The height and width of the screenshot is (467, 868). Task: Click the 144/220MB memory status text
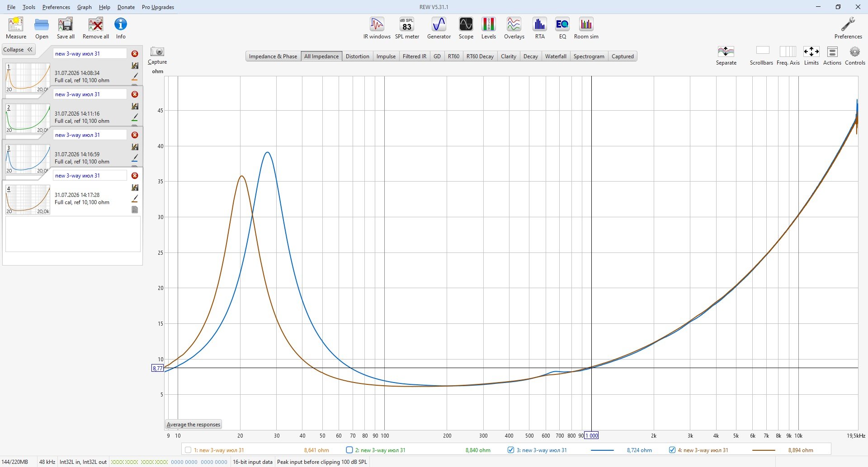click(15, 462)
